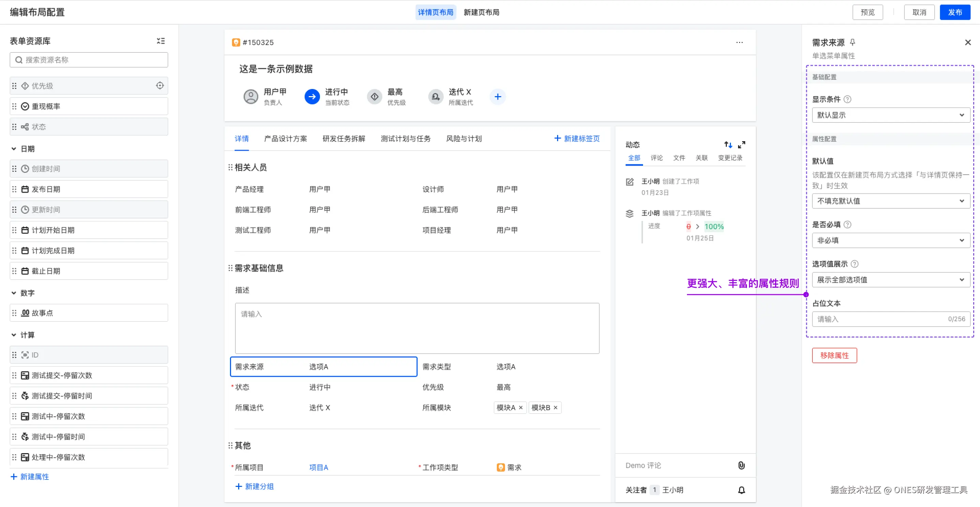The image size is (980, 507).
Task: Open the three-dot menu on #150325 card
Action: [x=739, y=42]
